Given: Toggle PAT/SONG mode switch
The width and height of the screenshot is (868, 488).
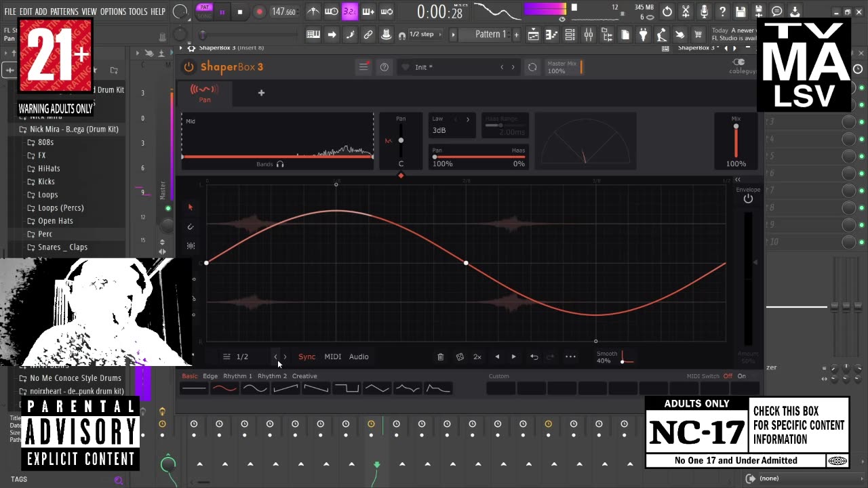Looking at the screenshot, I should (204, 12).
